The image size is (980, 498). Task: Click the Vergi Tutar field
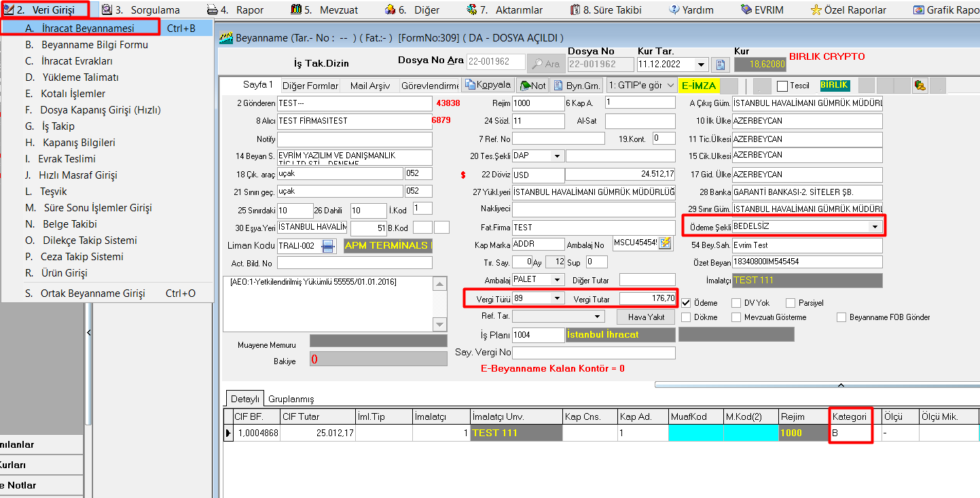647,298
